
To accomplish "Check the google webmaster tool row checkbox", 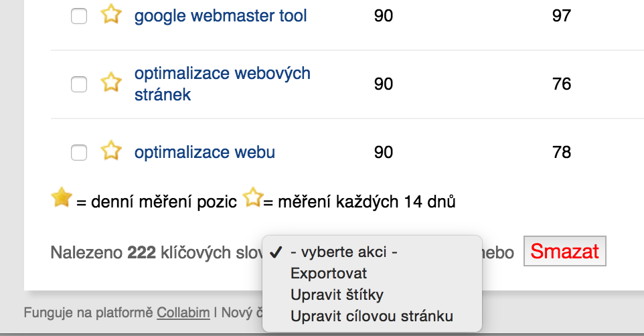I will 79,17.
